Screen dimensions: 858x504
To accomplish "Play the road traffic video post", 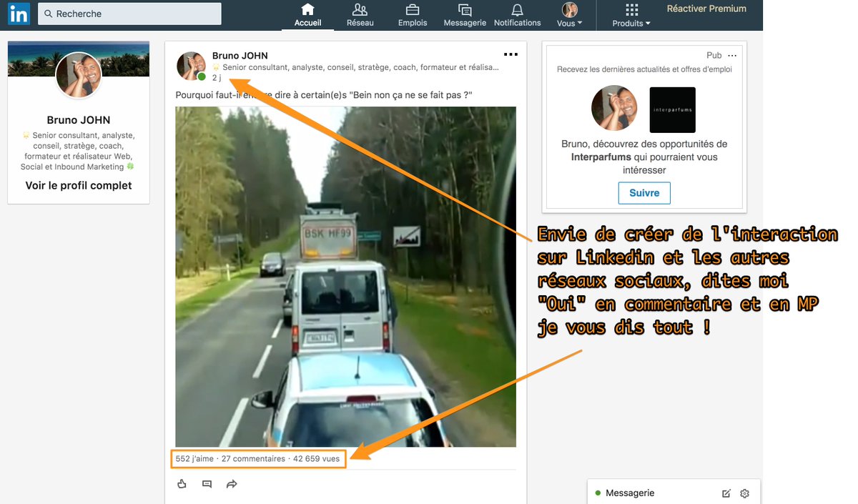I will (345, 277).
